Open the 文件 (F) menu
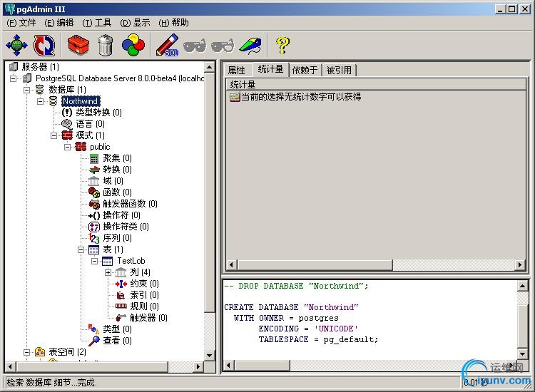The height and width of the screenshot is (392, 535). pyautogui.click(x=21, y=23)
